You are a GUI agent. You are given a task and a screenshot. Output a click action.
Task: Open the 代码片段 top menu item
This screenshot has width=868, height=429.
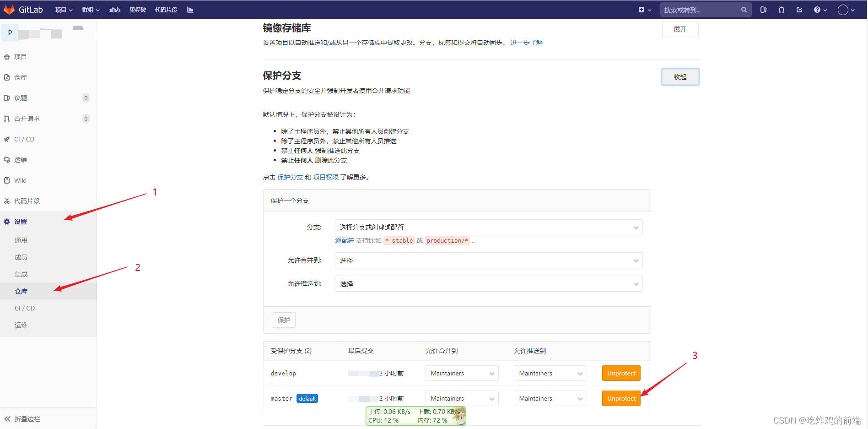166,10
